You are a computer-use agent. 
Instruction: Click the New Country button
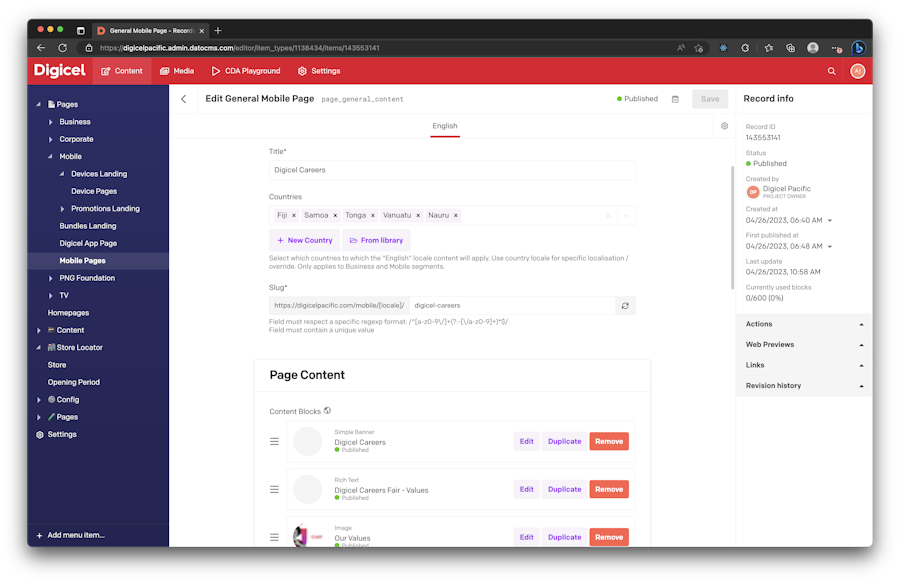click(x=303, y=240)
